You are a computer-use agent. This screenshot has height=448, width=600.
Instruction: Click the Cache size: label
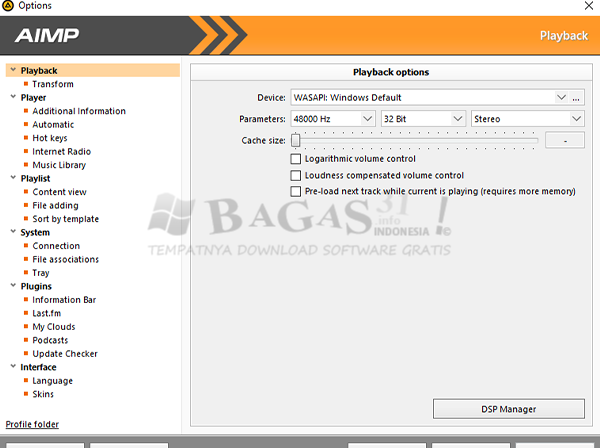pyautogui.click(x=263, y=141)
